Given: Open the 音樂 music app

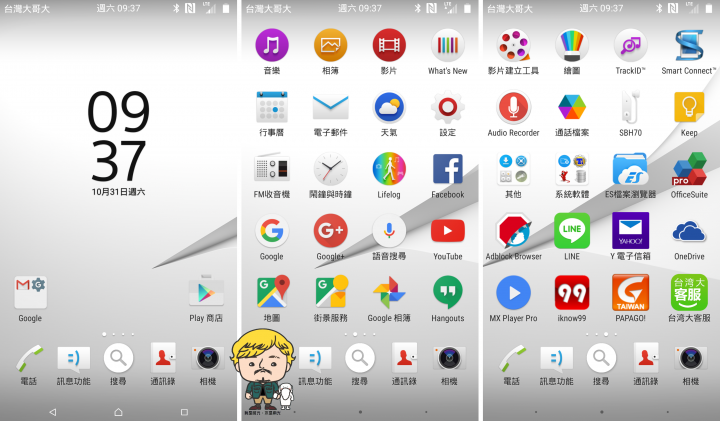Looking at the screenshot, I should pos(271,45).
